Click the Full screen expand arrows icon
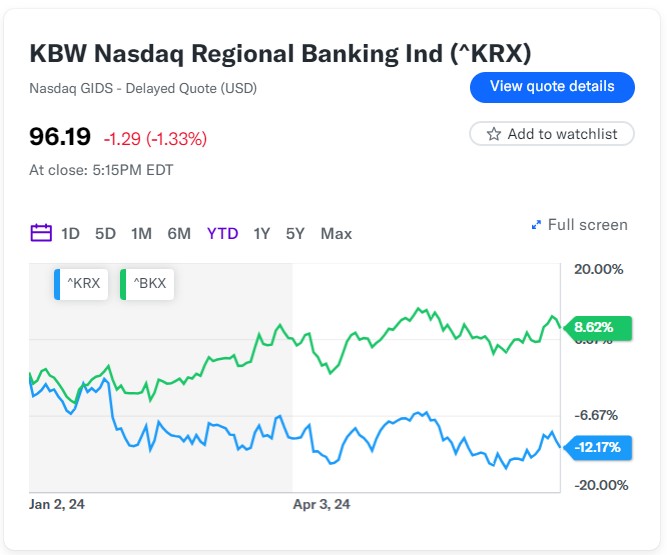The image size is (667, 555). tap(536, 225)
